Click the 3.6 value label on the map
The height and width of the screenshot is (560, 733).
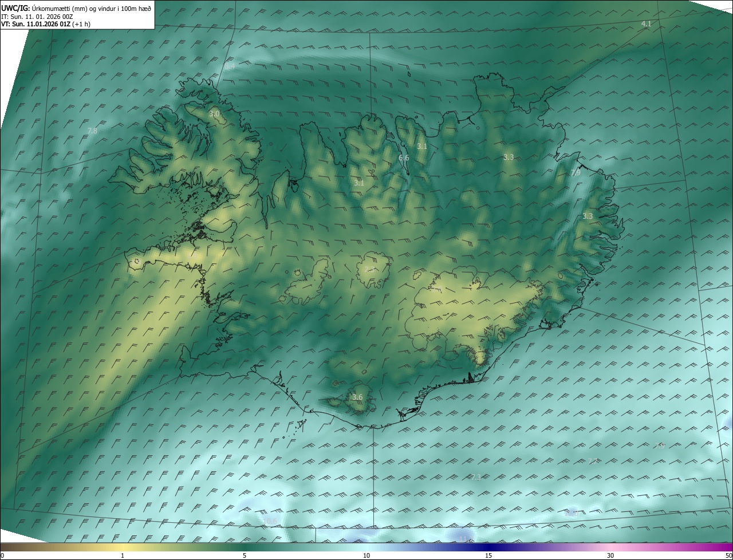coord(357,397)
